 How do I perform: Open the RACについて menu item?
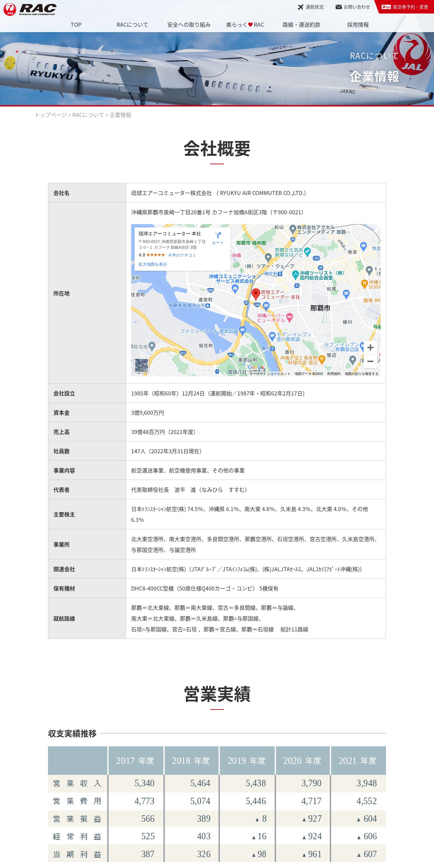(x=132, y=25)
